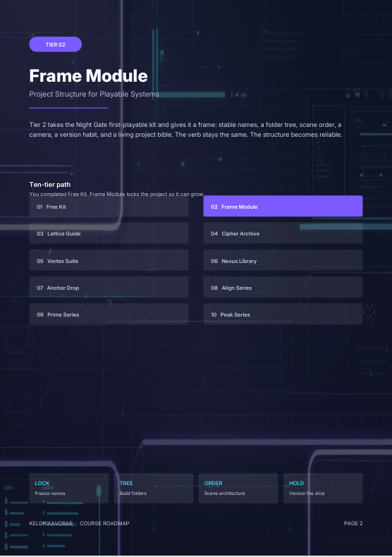Click the TIER 02 badge

[56, 44]
